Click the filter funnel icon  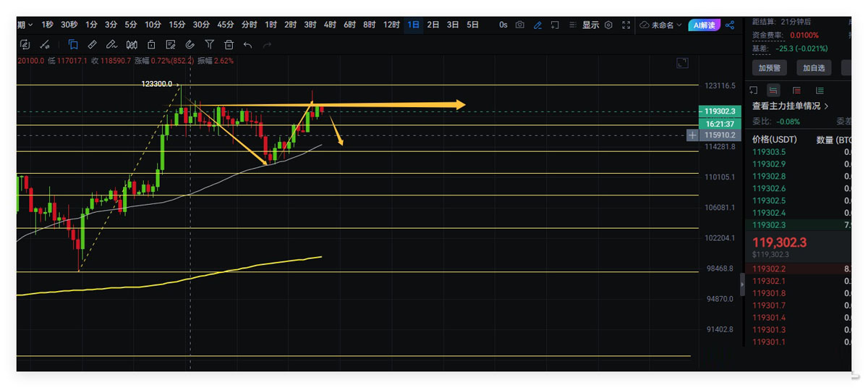coord(209,45)
